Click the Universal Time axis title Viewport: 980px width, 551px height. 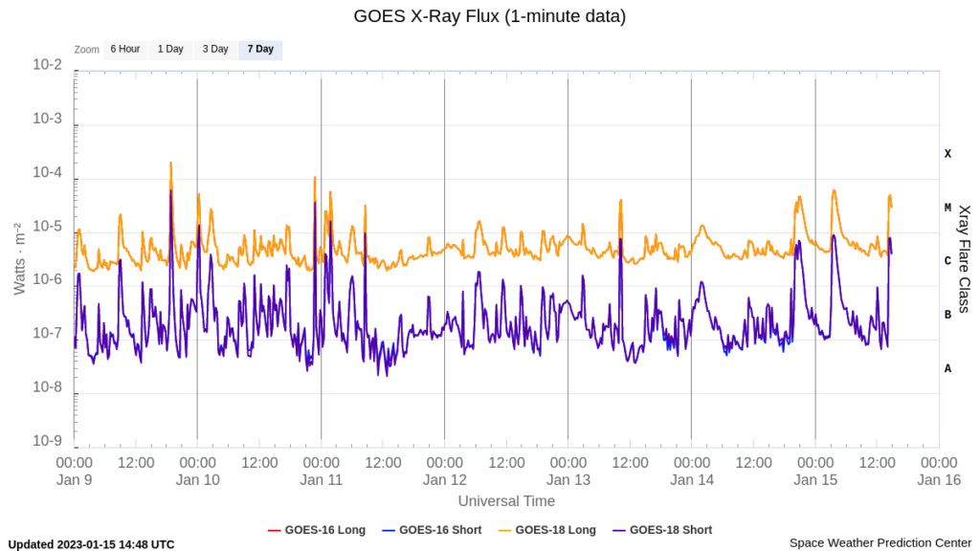(506, 501)
